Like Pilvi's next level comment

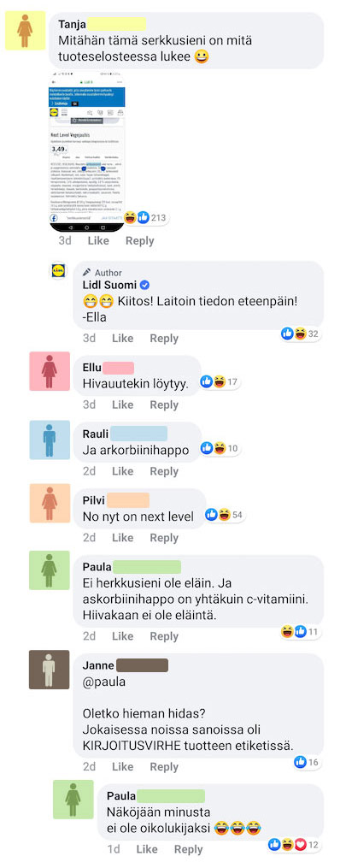tap(123, 538)
